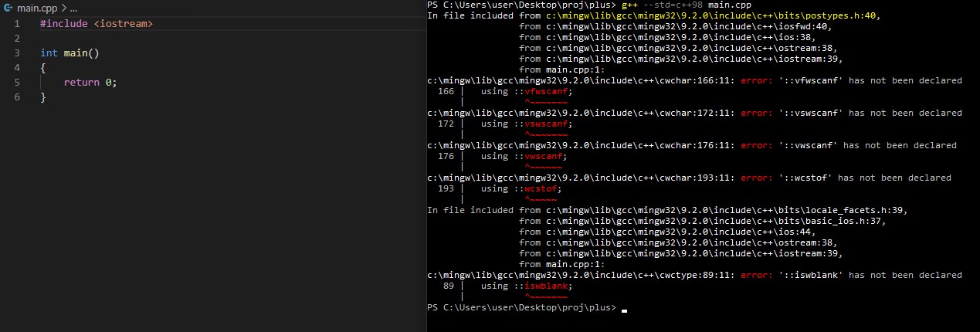Select the main.cpp breadcrumb label
The image size is (980, 332).
36,8
